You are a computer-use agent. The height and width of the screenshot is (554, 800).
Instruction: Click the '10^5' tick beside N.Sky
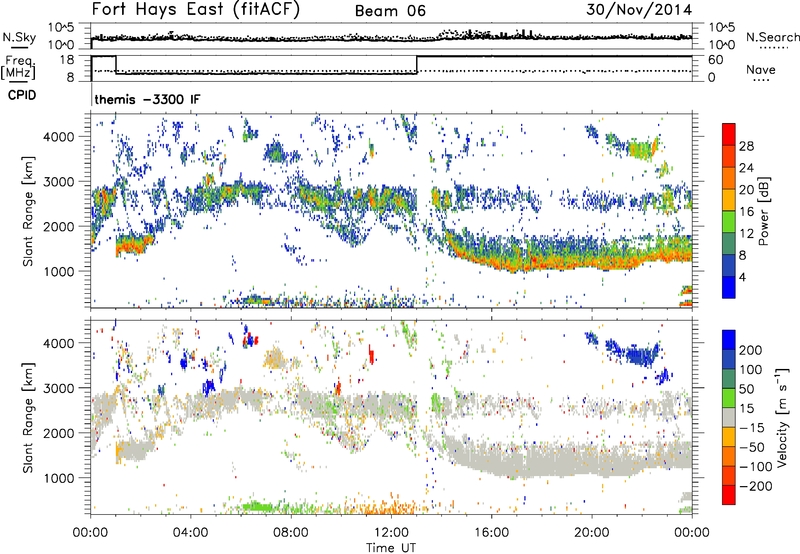tap(61, 28)
